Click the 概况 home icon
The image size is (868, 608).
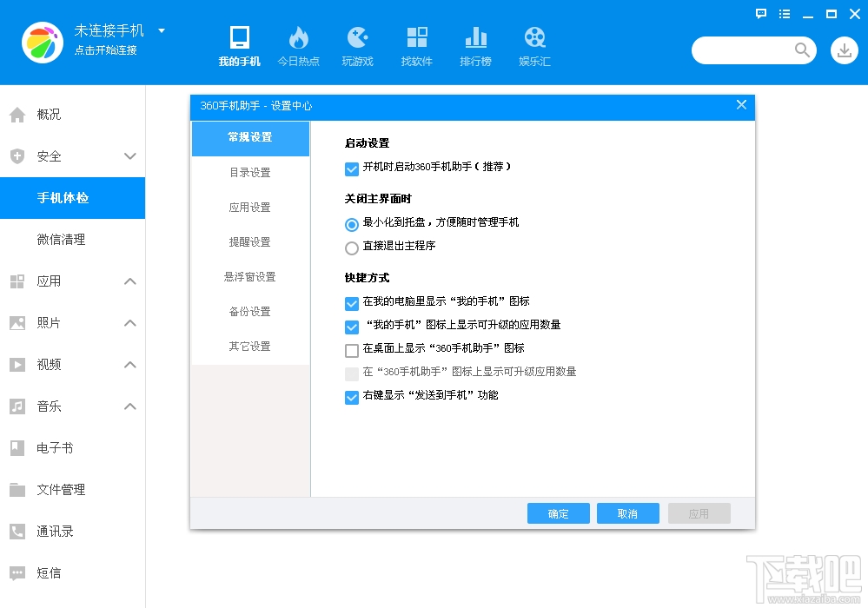[17, 115]
